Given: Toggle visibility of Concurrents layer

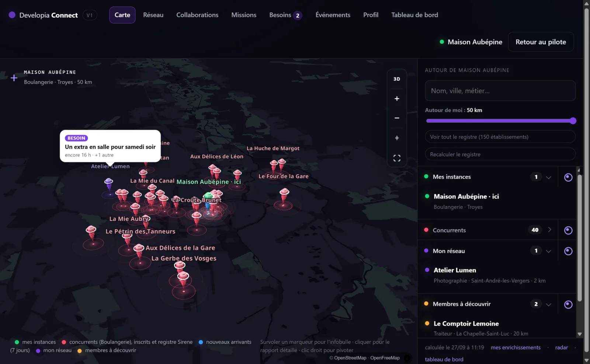Looking at the screenshot, I should (x=568, y=230).
